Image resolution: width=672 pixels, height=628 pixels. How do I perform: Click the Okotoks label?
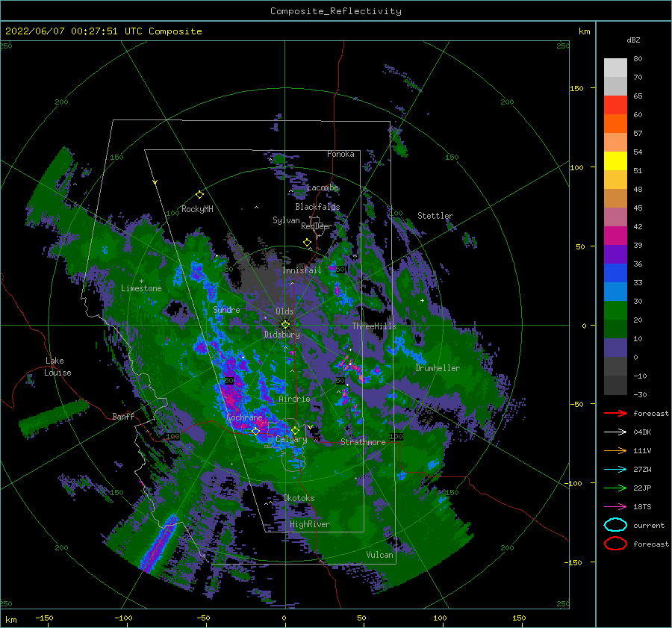pyautogui.click(x=299, y=498)
